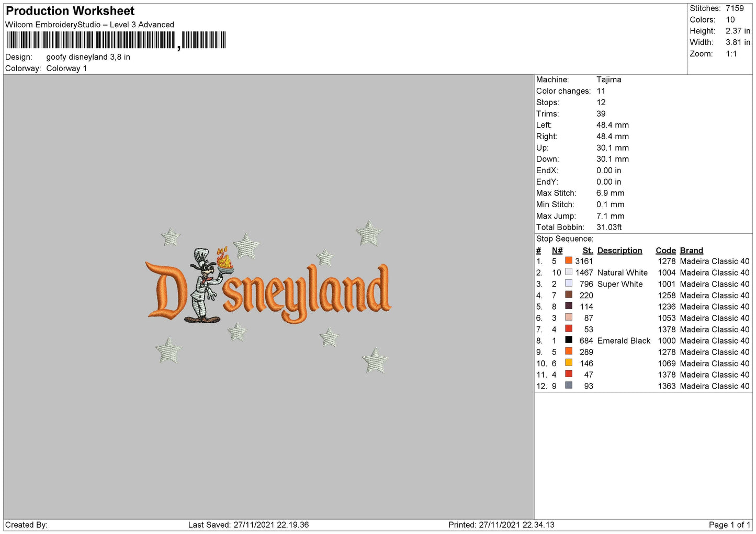This screenshot has height=534, width=756.
Task: Click the Stitches value 7159
Action: pyautogui.click(x=735, y=8)
